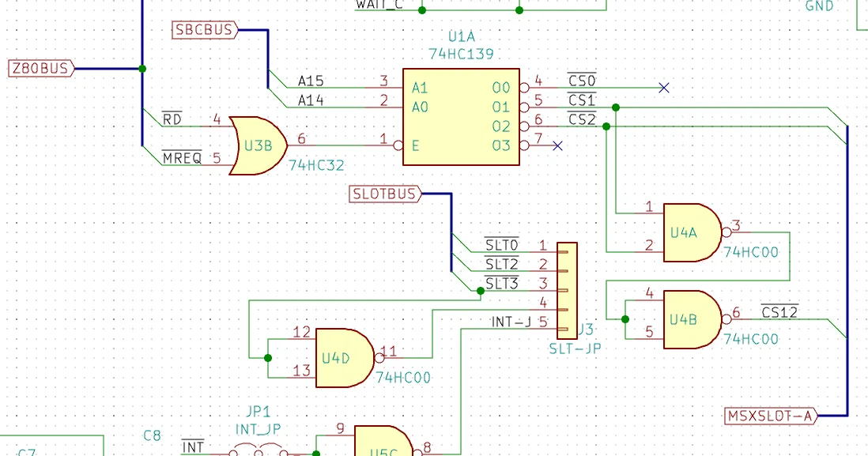Click junction dot near U4D inputs
Viewport: 868px width, 456px height.
pos(268,358)
